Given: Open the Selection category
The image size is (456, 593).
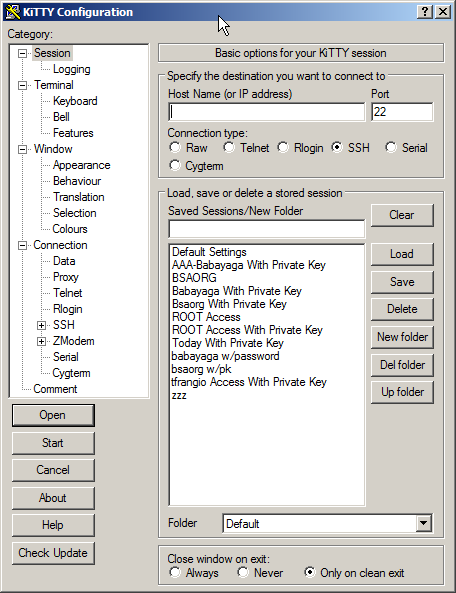Looking at the screenshot, I should click(75, 213).
